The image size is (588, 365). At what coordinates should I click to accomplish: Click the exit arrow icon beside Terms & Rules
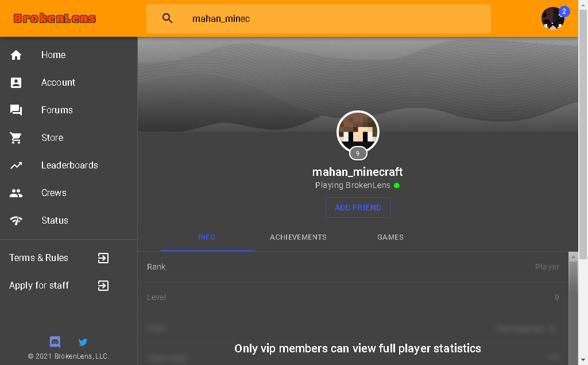tap(103, 258)
